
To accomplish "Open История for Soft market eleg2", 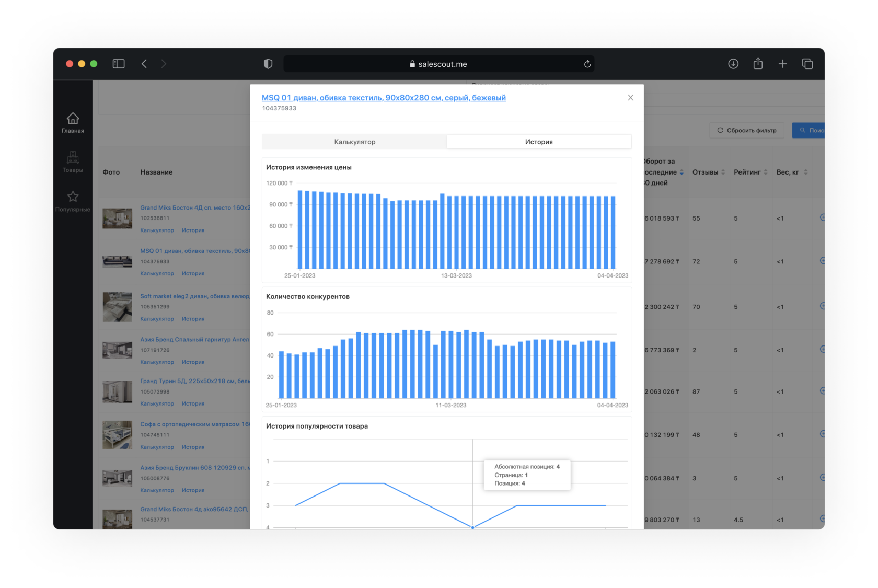I will [193, 319].
